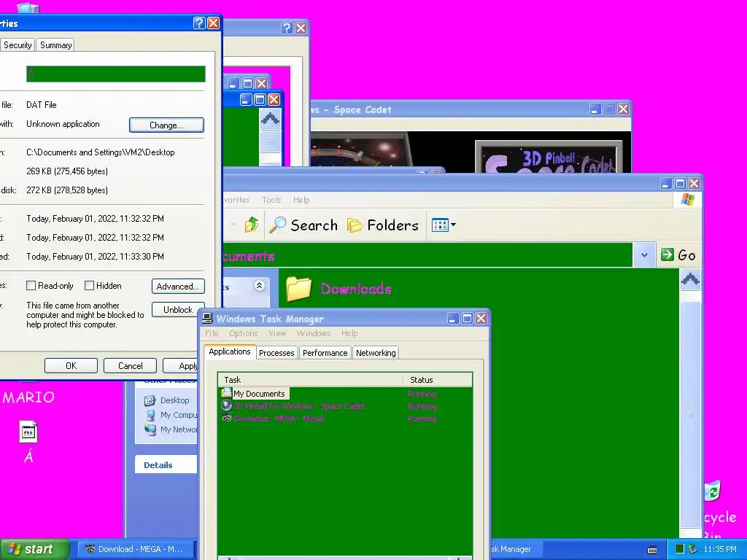Open the Options menu in Task Manager
Viewport: 747px width, 560px height.
(x=244, y=333)
